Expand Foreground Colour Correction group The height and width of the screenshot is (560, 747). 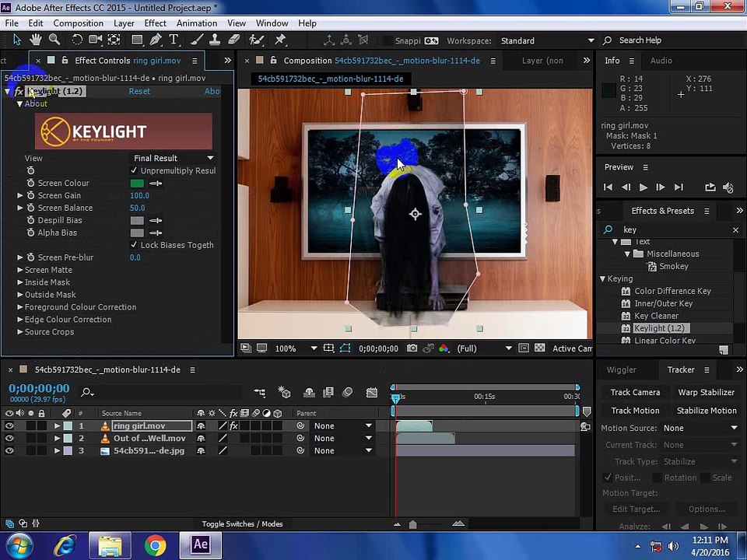[x=20, y=307]
